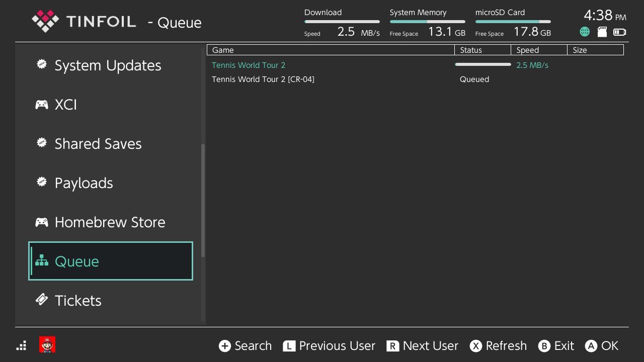Click the L button glyph for Previous User
This screenshot has height=362, width=644.
click(x=289, y=346)
